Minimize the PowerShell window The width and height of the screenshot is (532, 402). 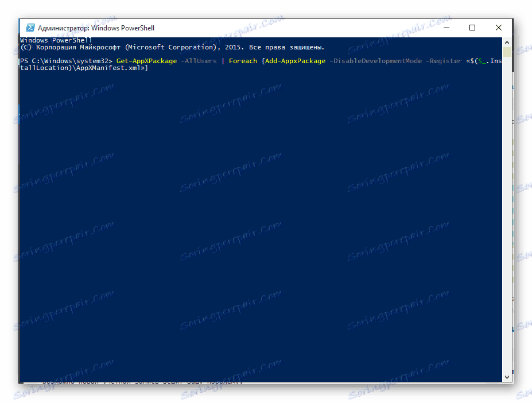click(x=446, y=28)
